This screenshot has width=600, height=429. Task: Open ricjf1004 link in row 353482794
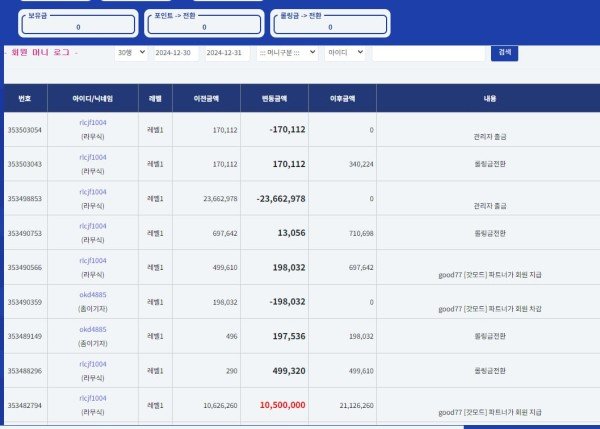(92, 398)
